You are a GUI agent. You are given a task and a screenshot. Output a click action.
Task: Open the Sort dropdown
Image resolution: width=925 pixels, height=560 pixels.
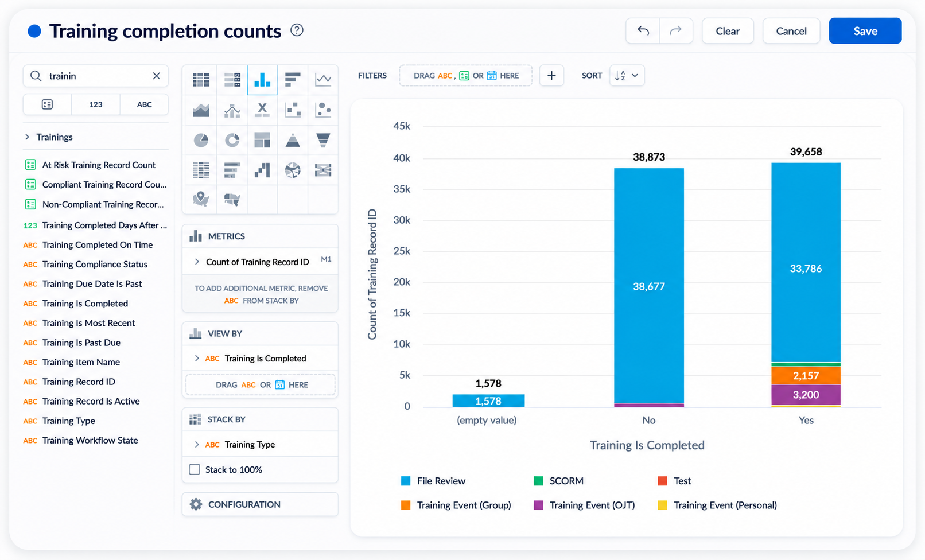tap(627, 76)
